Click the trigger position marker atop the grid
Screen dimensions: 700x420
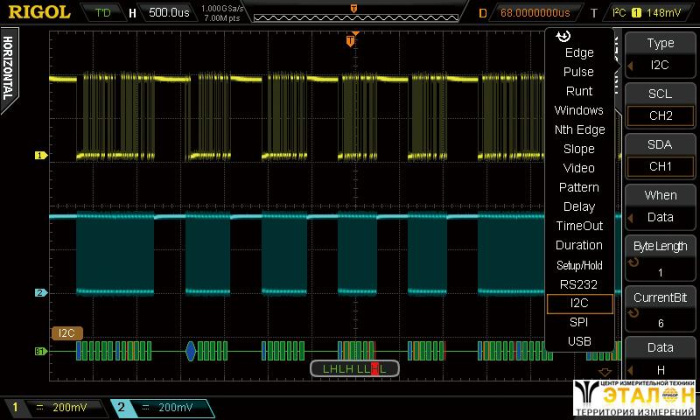tap(350, 41)
